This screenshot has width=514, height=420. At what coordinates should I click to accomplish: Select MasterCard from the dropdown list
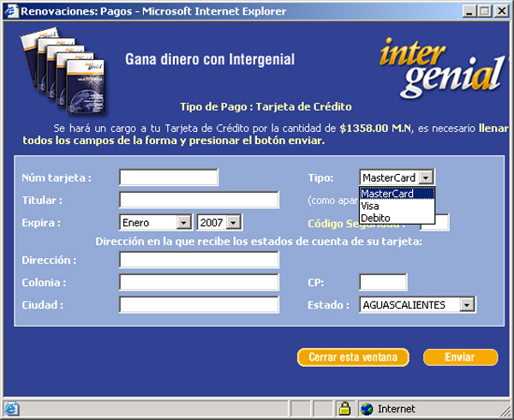(x=397, y=194)
